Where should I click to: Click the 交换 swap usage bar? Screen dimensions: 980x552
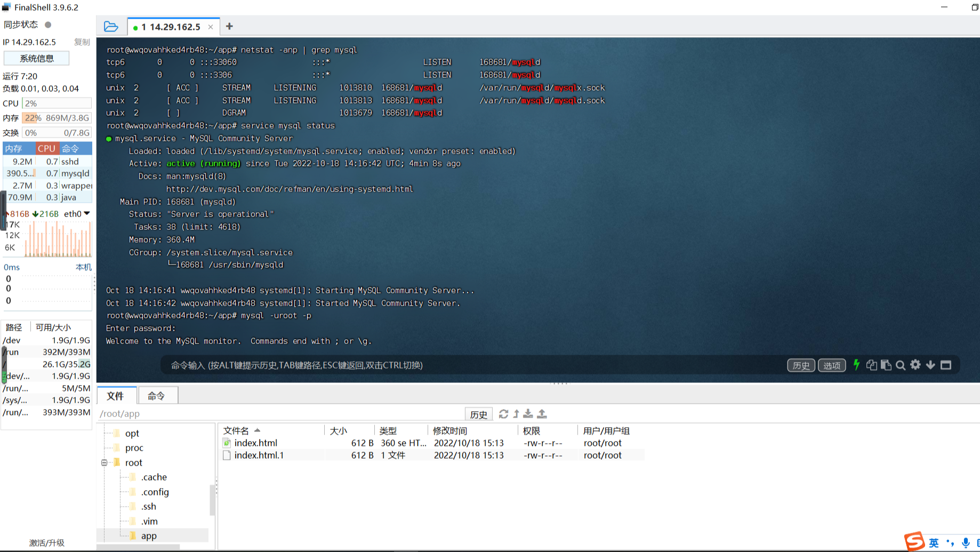[x=57, y=133]
